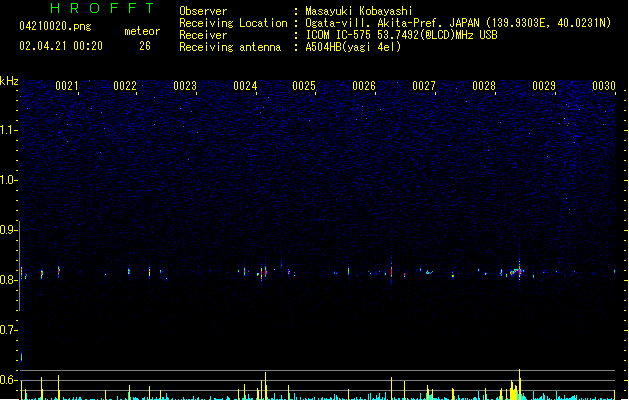Click the 0028 time marker
This screenshot has width=629, height=400.
point(484,86)
